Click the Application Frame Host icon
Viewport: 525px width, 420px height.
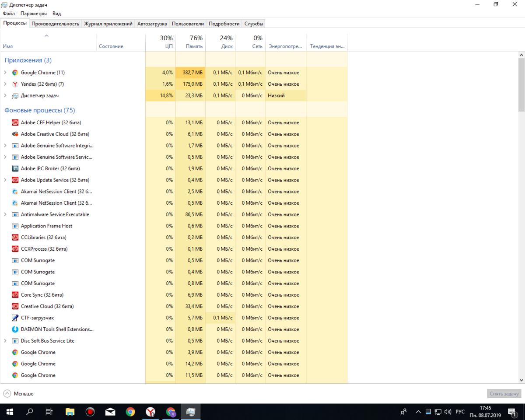(x=15, y=226)
